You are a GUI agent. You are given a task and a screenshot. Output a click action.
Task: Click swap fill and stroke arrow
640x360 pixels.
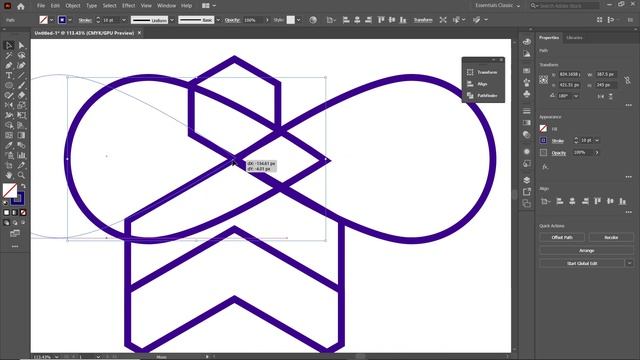click(x=23, y=186)
